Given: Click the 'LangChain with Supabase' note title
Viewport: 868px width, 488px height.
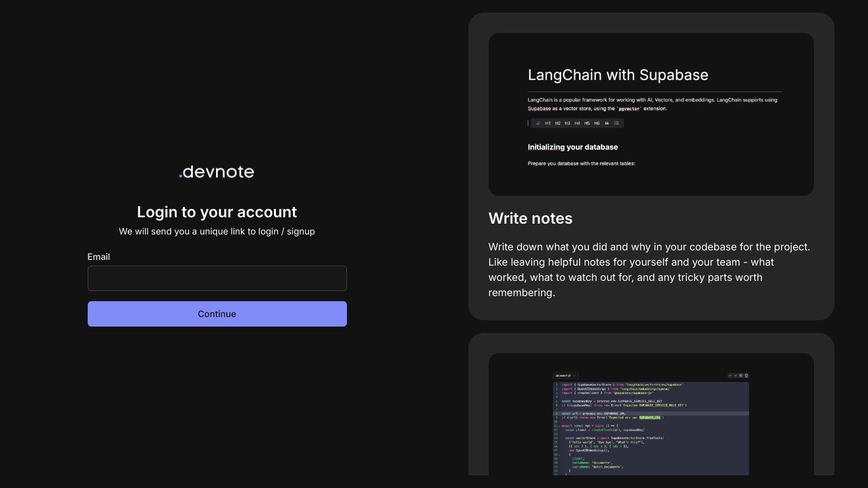Looking at the screenshot, I should click(618, 75).
